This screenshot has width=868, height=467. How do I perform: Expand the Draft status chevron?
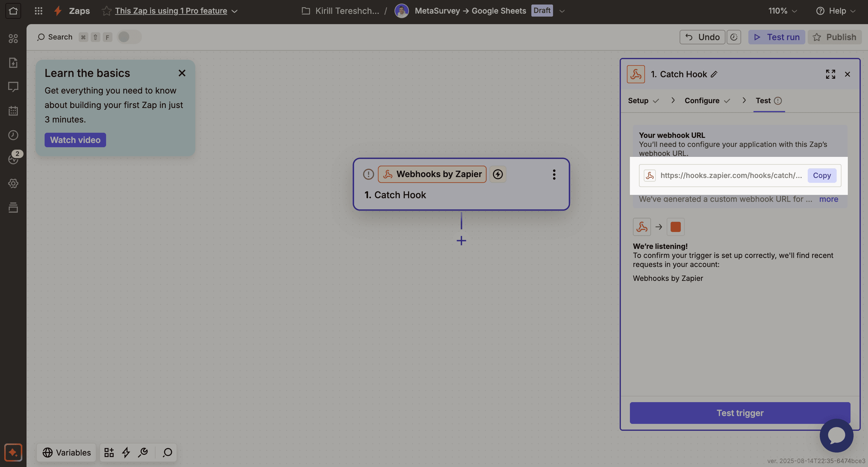561,11
